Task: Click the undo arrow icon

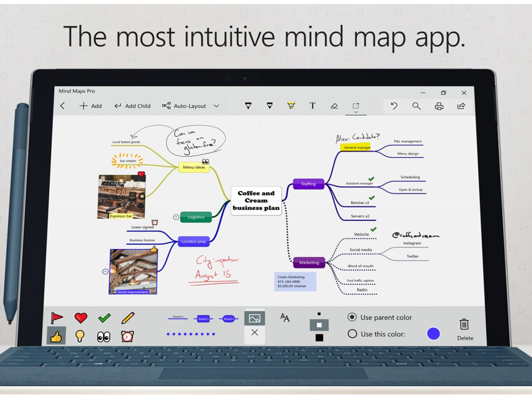Action: pos(394,106)
